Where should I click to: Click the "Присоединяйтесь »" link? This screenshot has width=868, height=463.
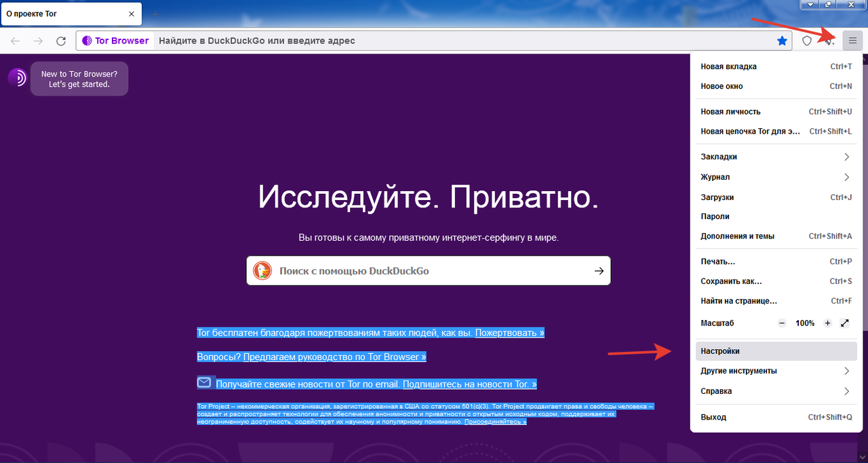pyautogui.click(x=495, y=422)
